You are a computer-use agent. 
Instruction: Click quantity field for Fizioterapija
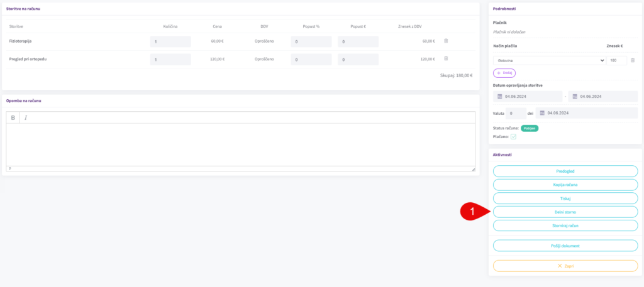point(170,41)
